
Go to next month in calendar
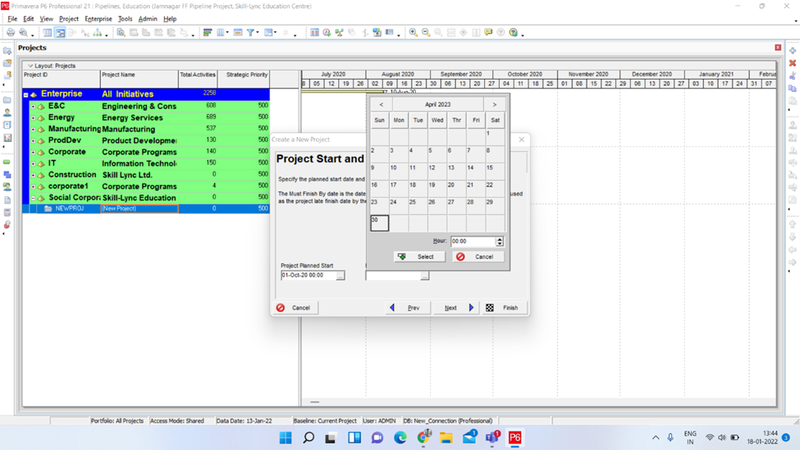tap(494, 105)
